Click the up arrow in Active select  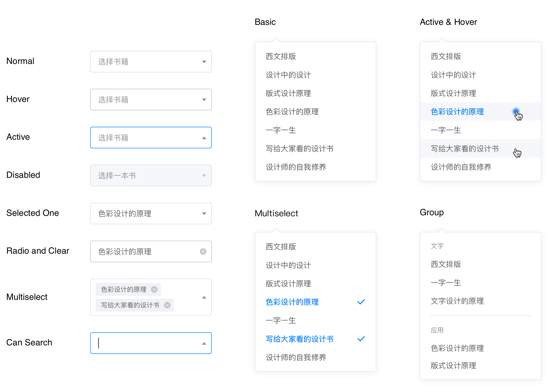(x=204, y=138)
